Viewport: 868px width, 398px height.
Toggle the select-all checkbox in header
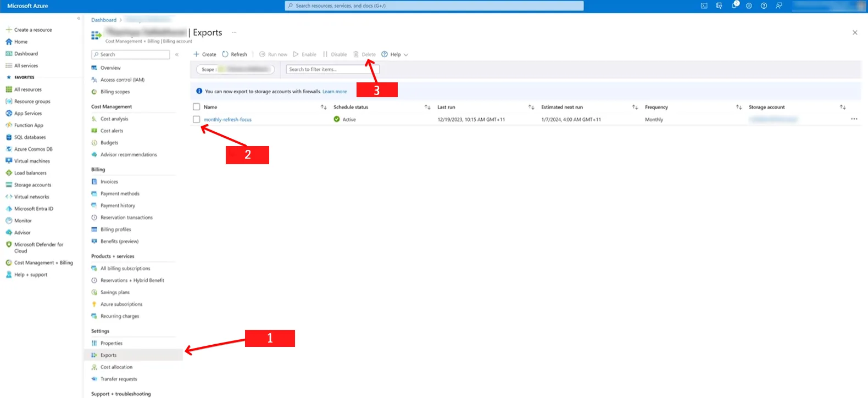(197, 107)
